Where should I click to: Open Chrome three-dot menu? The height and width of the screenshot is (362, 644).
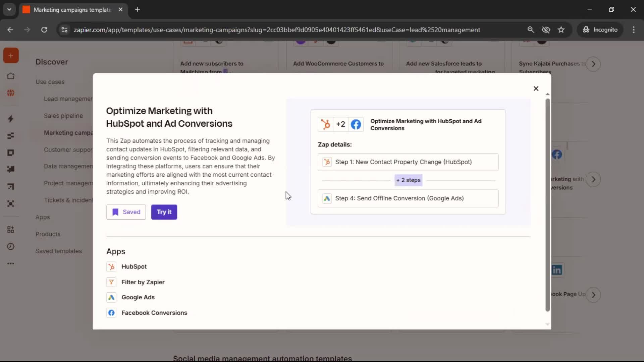(634, 30)
